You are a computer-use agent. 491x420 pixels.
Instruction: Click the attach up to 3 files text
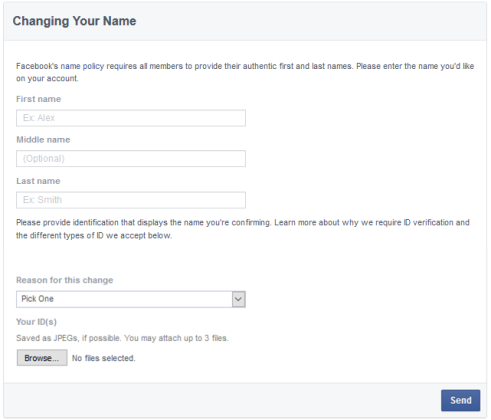[x=193, y=338]
